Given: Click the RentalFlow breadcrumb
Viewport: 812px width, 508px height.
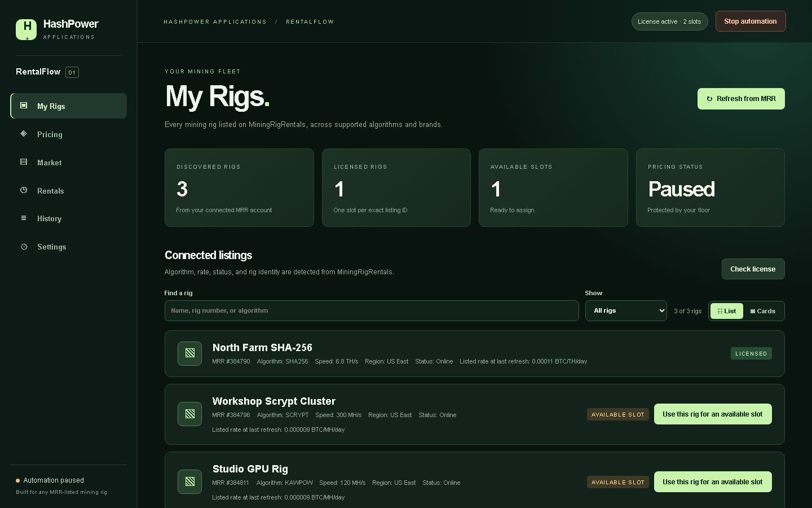Looking at the screenshot, I should tap(310, 22).
